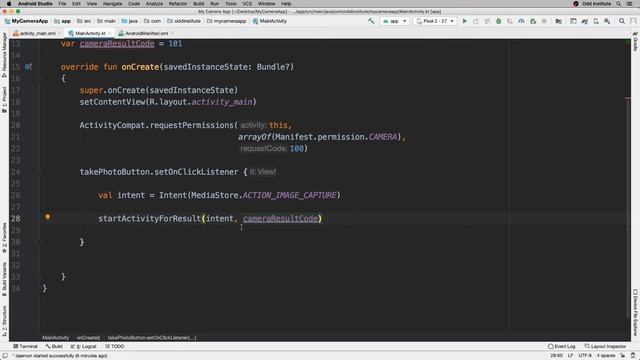This screenshot has width=640, height=360.
Task: Open the app run configuration dropdown
Action: click(x=395, y=21)
